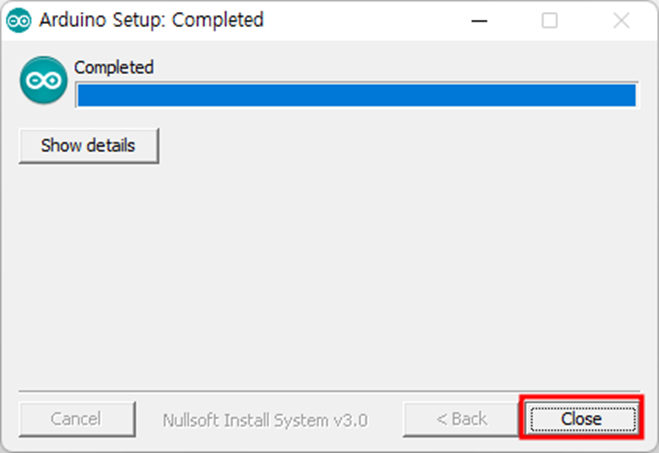Click the Arduino icon in the title bar

(x=18, y=20)
